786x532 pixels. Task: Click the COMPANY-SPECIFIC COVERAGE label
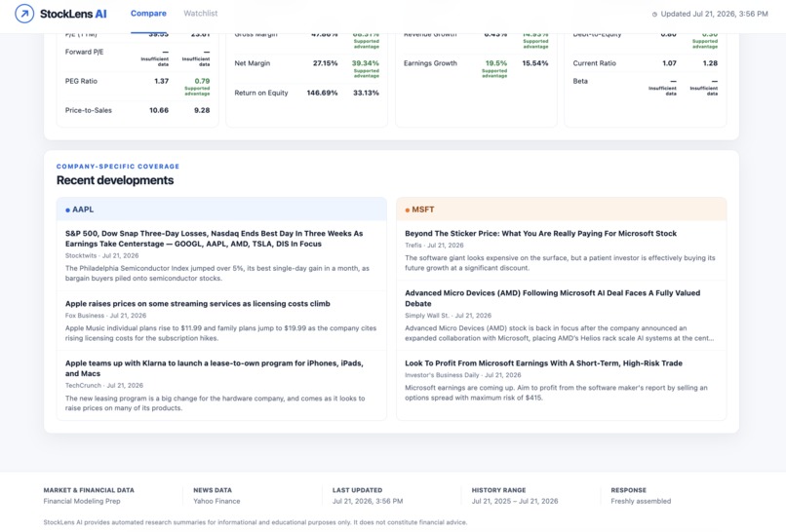click(x=118, y=167)
